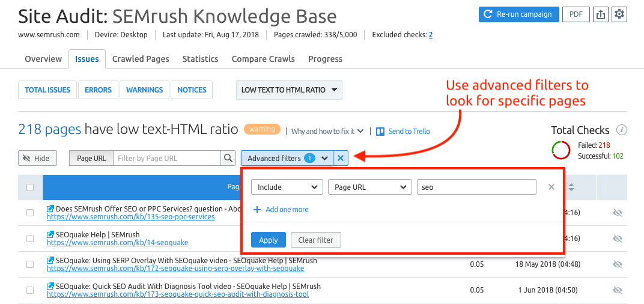
Task: Open the Compare Crawls tab
Action: [x=263, y=59]
